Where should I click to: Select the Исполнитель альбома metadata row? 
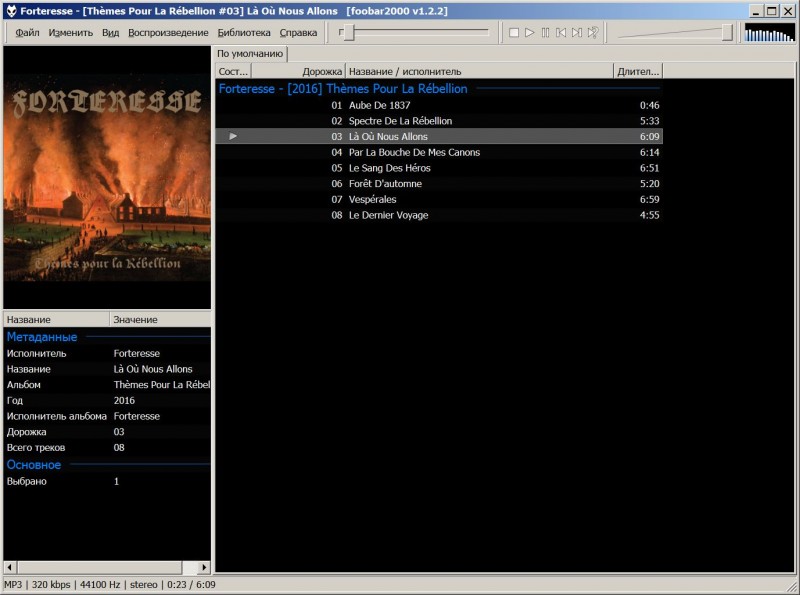(107, 416)
